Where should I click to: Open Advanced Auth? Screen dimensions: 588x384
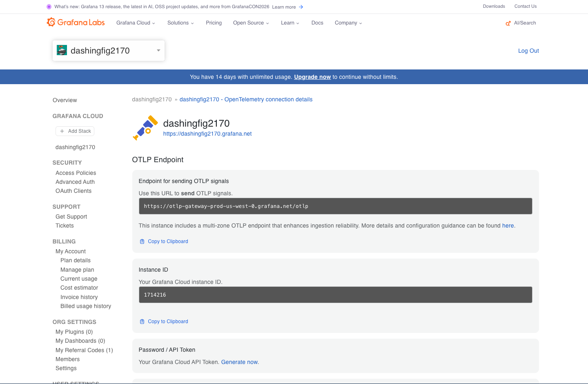click(x=75, y=182)
